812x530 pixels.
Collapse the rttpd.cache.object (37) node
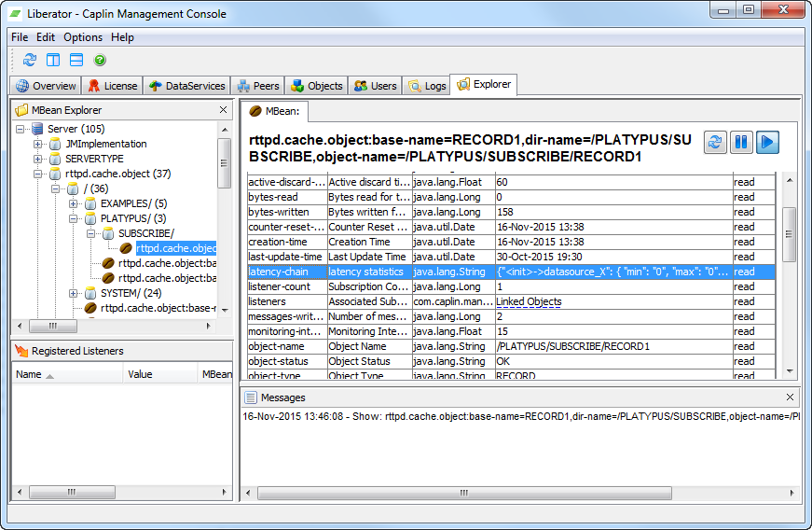click(x=38, y=174)
